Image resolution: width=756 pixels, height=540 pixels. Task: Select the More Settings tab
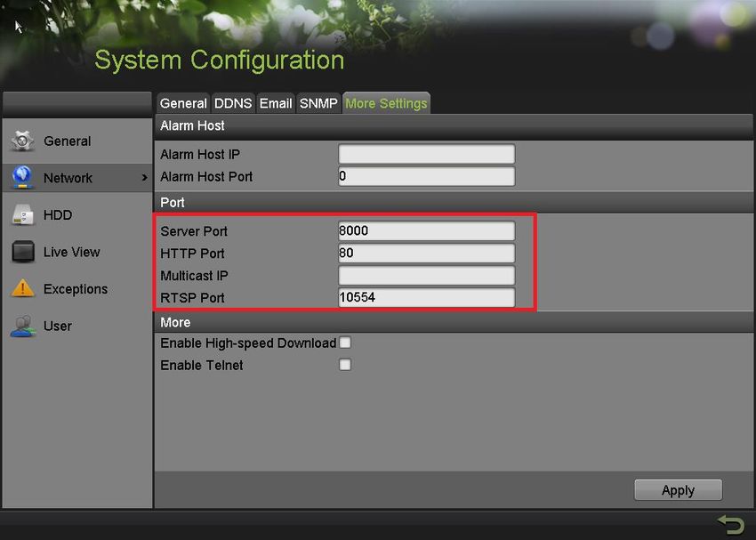click(386, 103)
